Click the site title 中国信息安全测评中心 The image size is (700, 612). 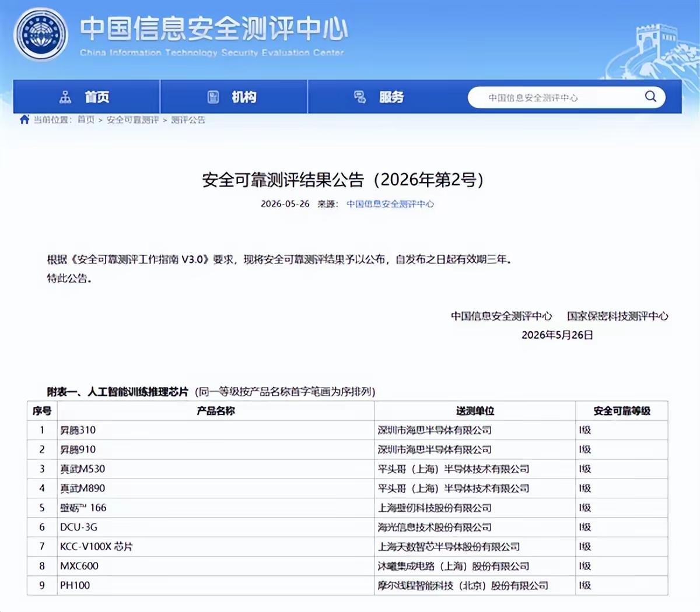tap(213, 29)
